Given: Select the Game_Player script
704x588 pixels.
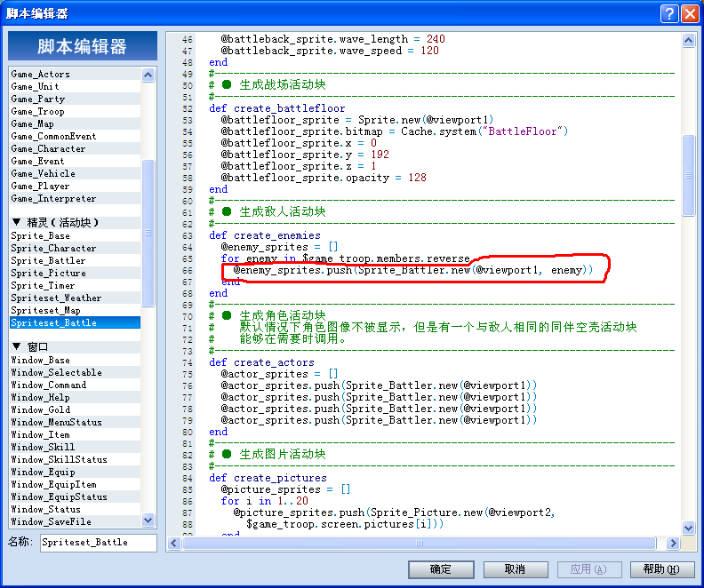Looking at the screenshot, I should (x=75, y=186).
